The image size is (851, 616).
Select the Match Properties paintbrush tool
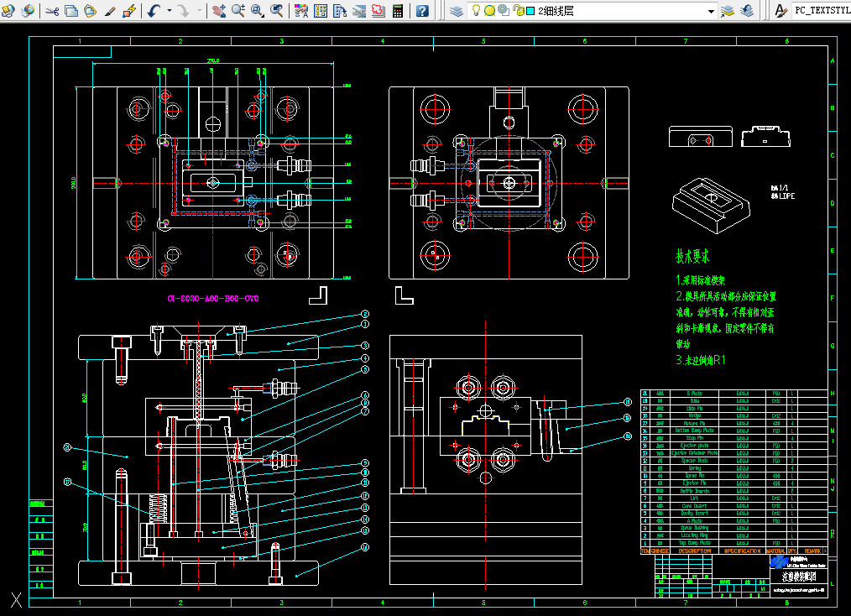coord(110,10)
